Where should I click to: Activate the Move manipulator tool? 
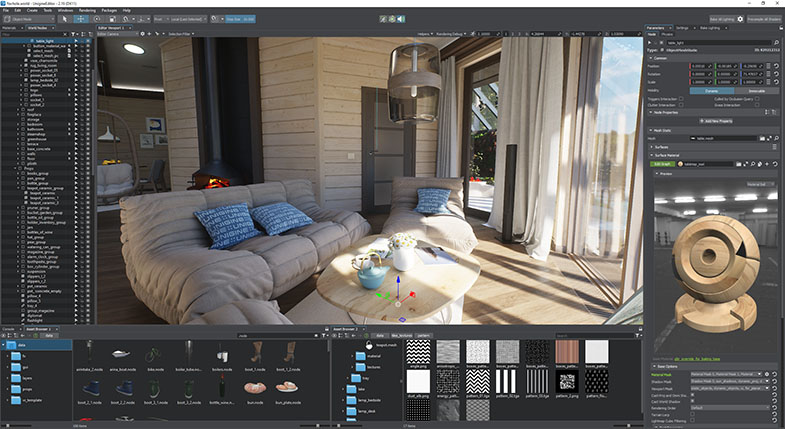click(80, 19)
